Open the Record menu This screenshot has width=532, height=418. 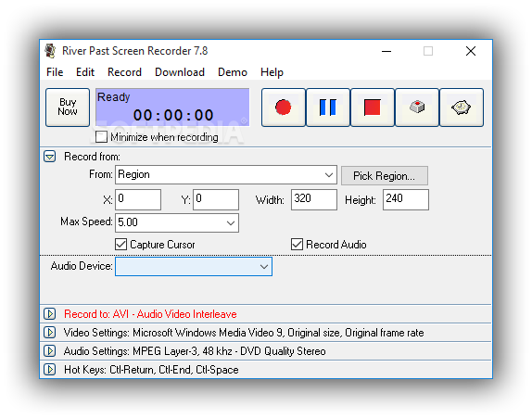pyautogui.click(x=124, y=72)
